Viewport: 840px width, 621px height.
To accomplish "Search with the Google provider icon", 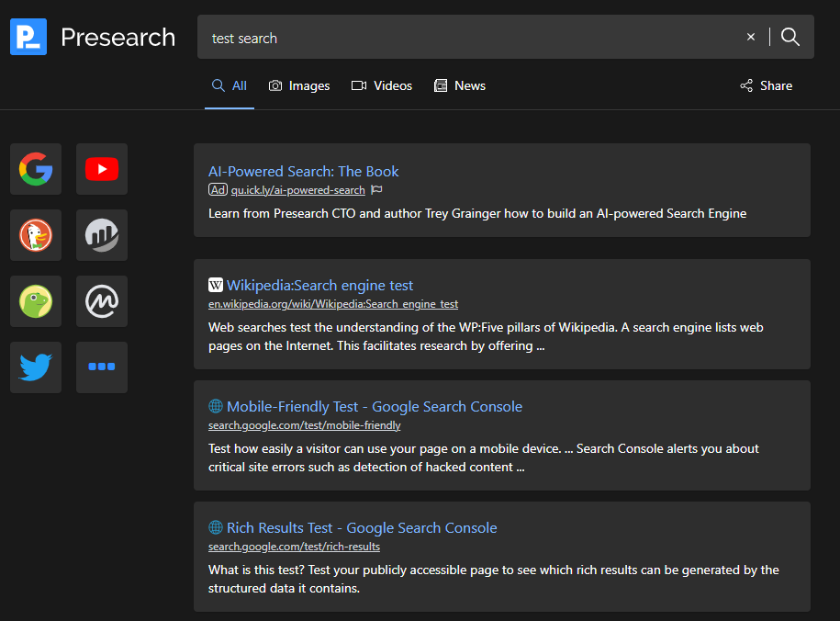I will point(36,169).
